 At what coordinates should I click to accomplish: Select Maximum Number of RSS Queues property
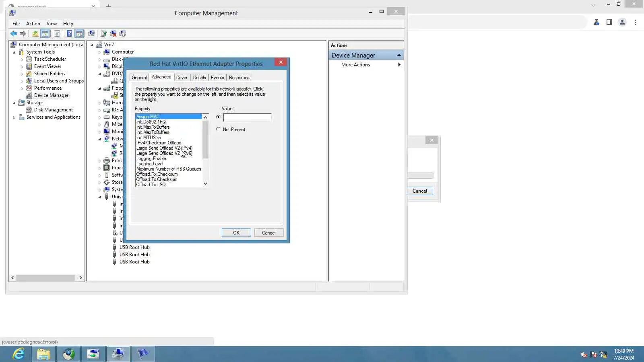(169, 169)
